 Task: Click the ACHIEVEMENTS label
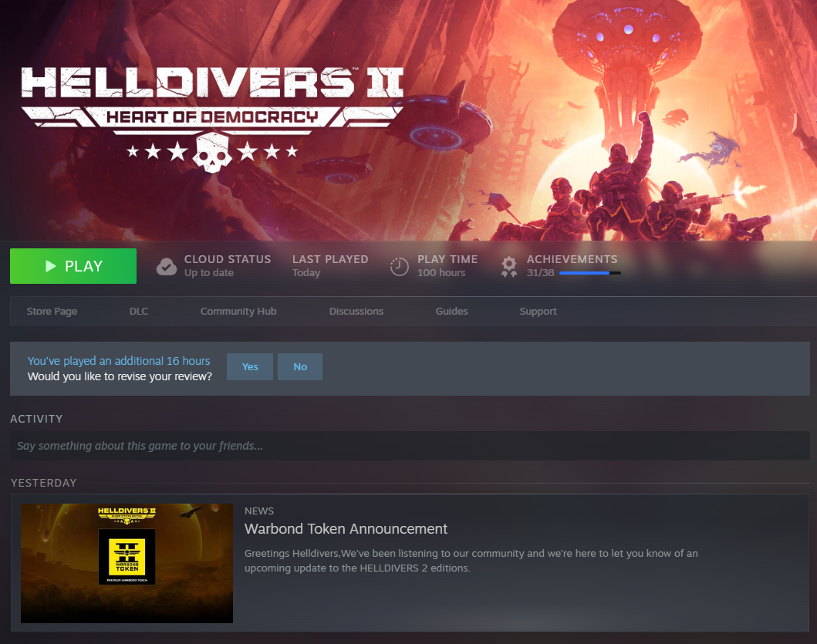pos(572,259)
